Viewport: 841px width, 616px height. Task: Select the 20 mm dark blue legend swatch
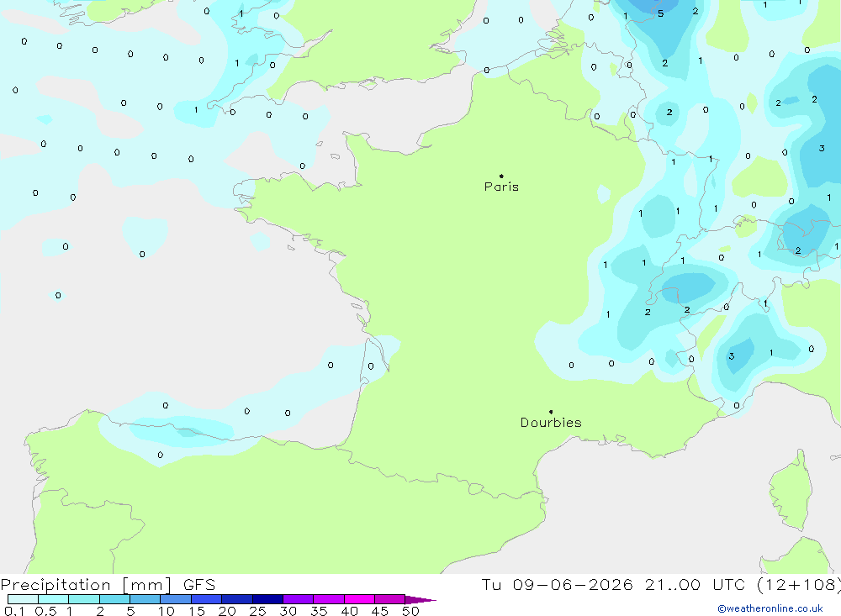point(236,599)
